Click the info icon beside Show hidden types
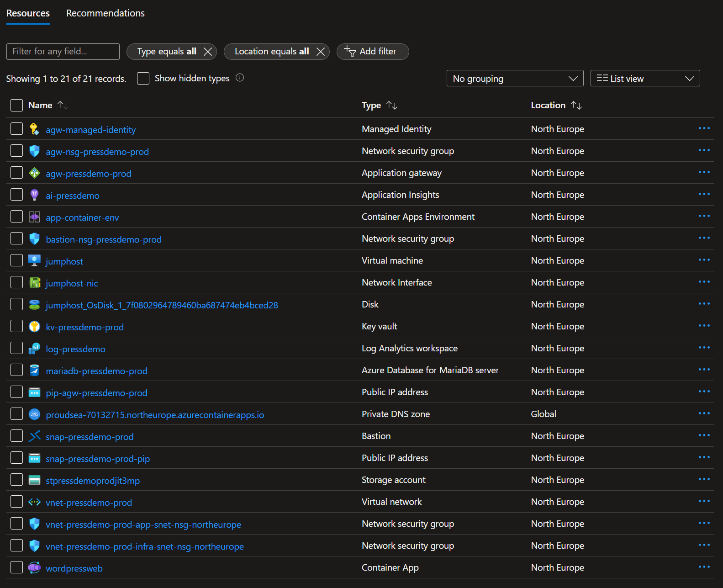Image resolution: width=723 pixels, height=588 pixels. pos(240,78)
